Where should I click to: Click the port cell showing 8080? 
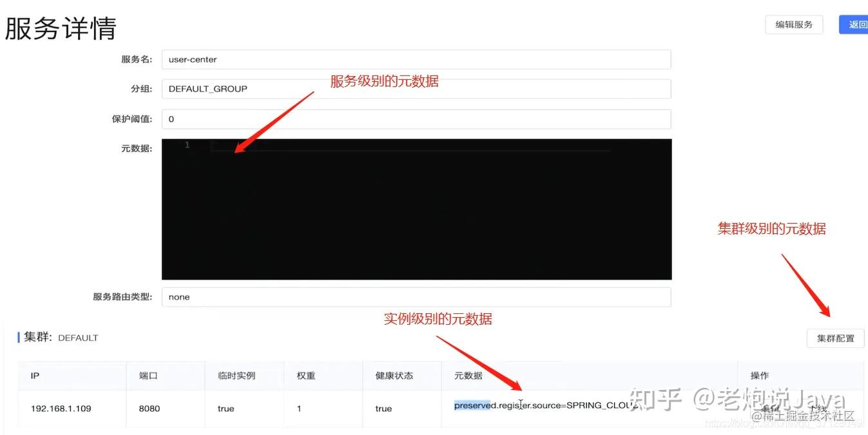point(149,409)
